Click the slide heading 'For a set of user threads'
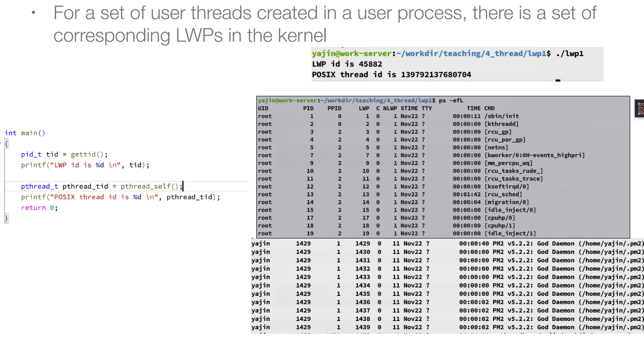 [x=153, y=13]
